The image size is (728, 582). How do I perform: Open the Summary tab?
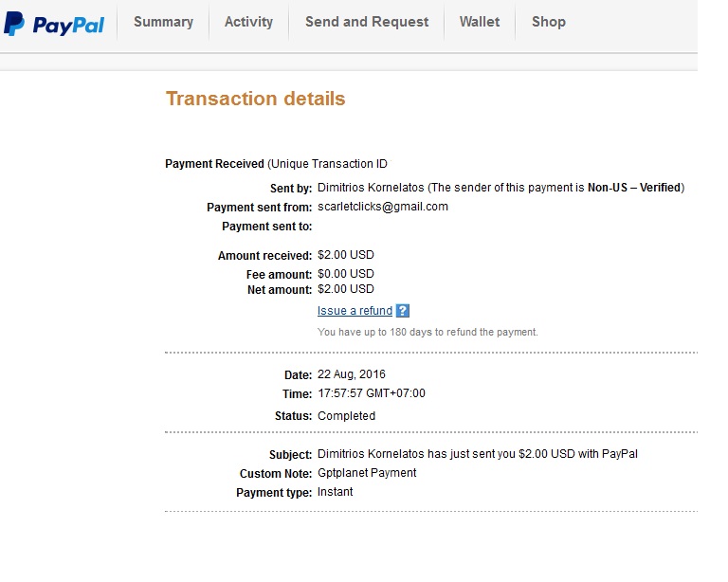[163, 22]
